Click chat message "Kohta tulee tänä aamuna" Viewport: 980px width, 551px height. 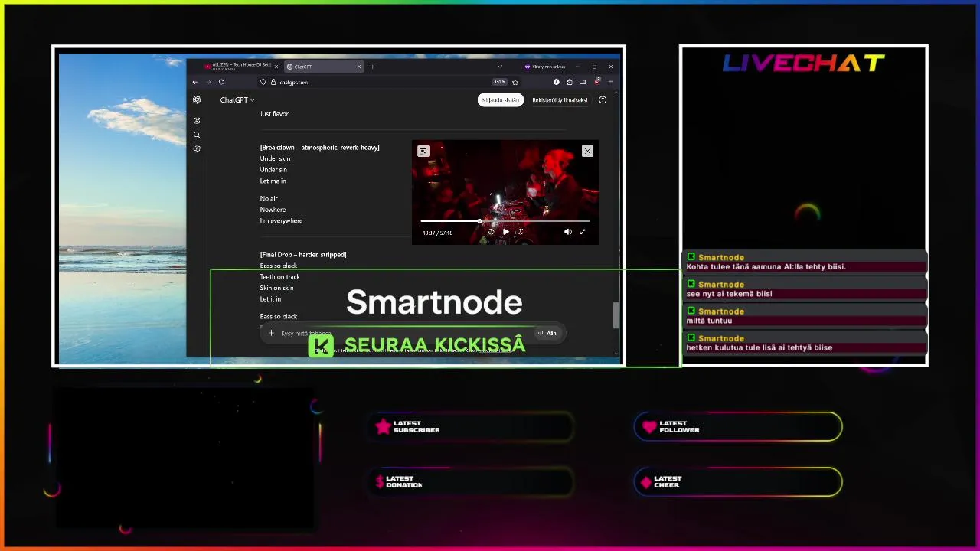click(x=766, y=267)
